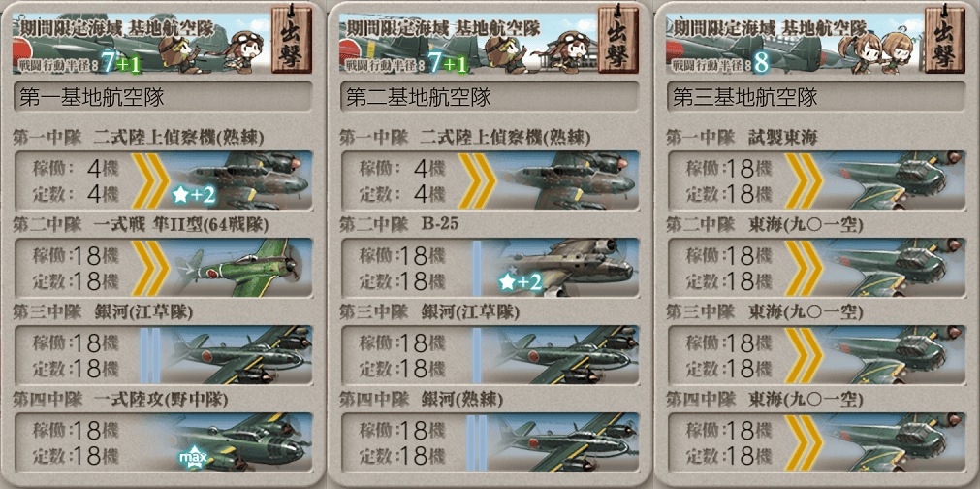Screen dimensions: 980x489
Task: Click 第四中隊 東海(九〇一空) slot in third base
Action: coord(815,441)
